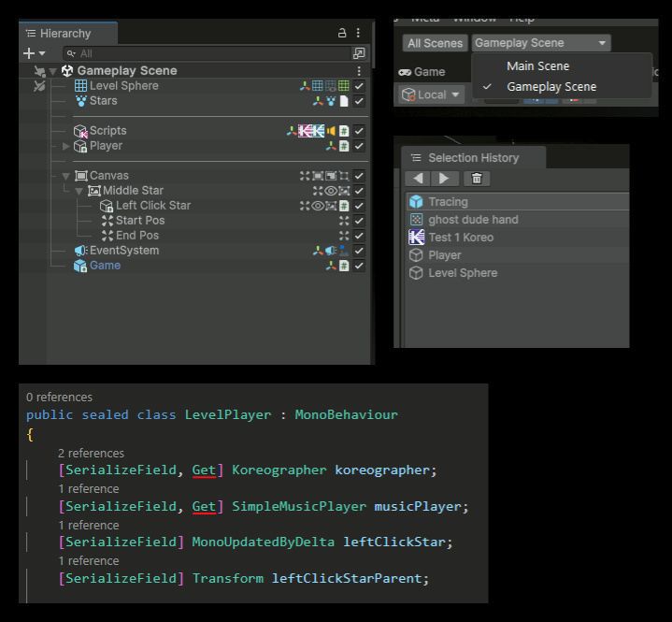Image resolution: width=672 pixels, height=622 pixels.
Task: Open the plus create-object dropdown in Hierarchy
Action: click(x=35, y=53)
